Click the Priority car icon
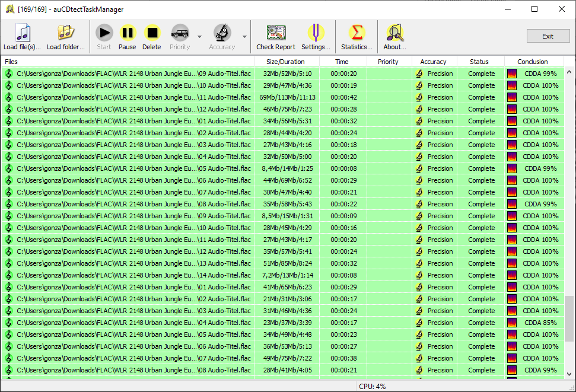 [x=180, y=33]
